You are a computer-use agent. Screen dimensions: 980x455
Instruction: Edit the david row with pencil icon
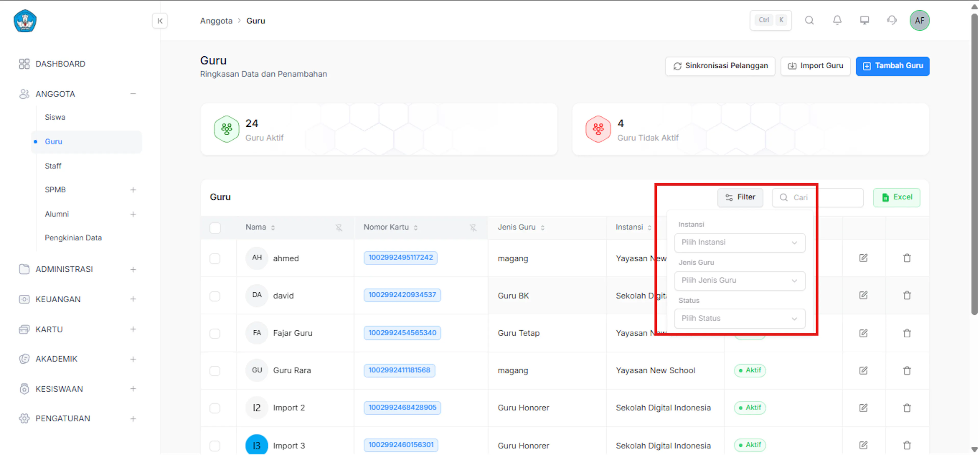click(863, 295)
